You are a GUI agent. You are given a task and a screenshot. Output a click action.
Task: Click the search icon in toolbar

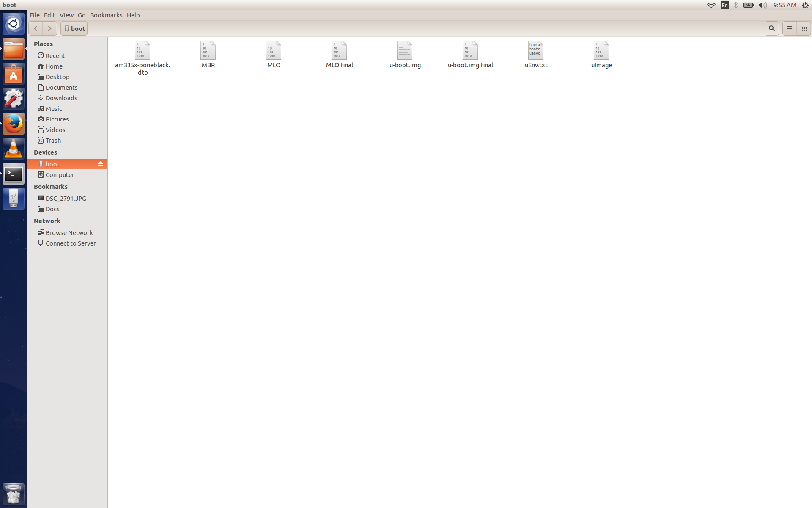coord(772,28)
